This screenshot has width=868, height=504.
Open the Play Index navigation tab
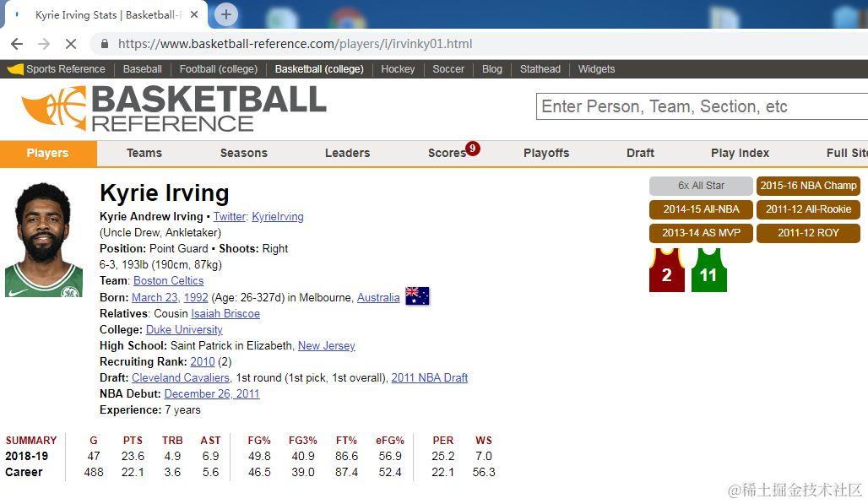[741, 154]
